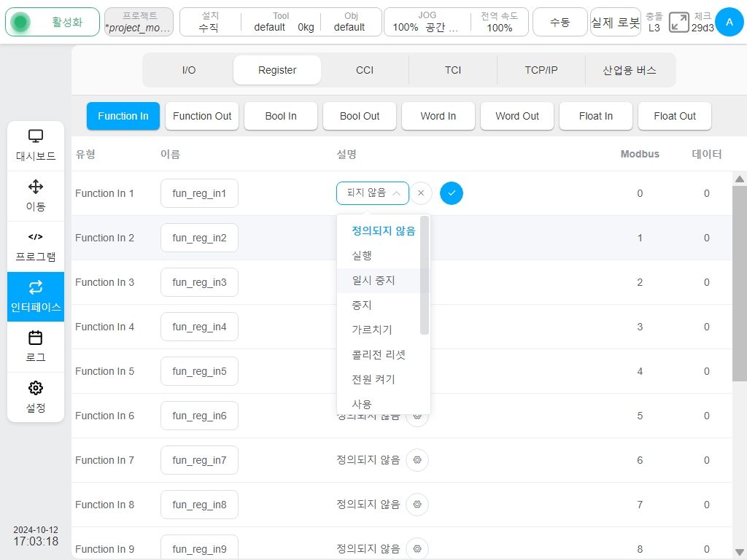This screenshot has width=747, height=560.
Task: Click the 수동 manual mode button
Action: coord(560,22)
